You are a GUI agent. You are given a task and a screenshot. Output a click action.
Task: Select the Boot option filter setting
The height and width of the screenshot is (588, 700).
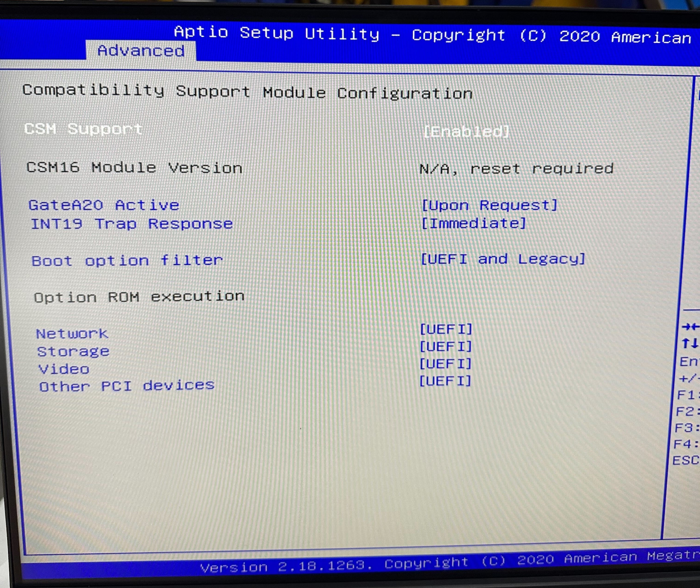coord(127,260)
